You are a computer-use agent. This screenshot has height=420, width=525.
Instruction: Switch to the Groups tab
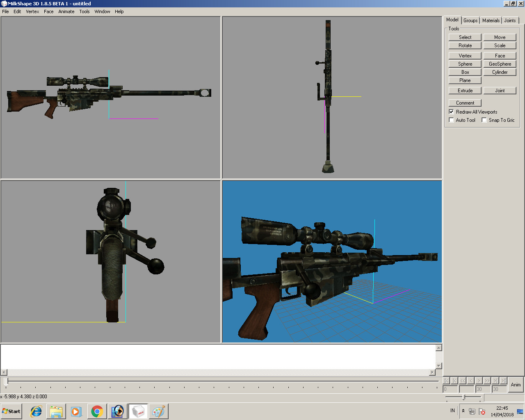click(x=470, y=20)
